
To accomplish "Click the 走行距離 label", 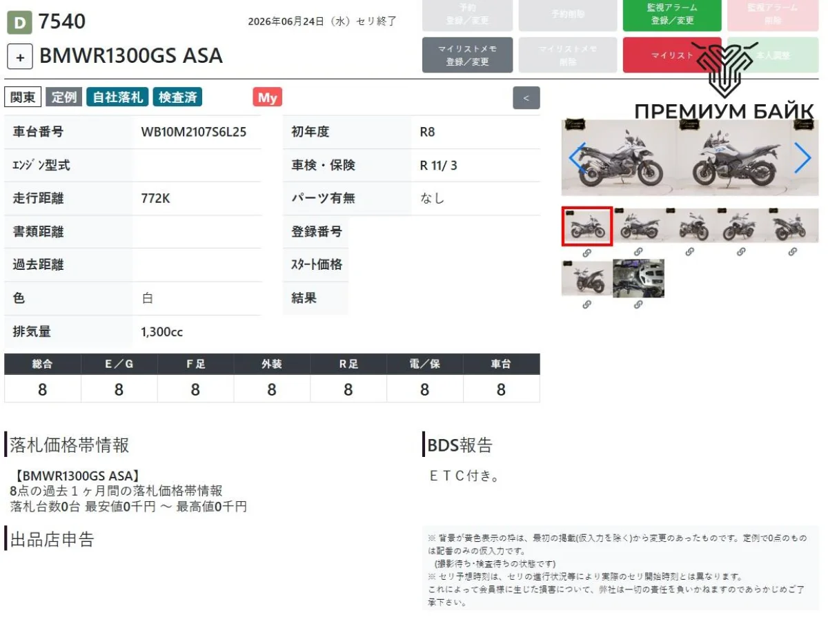I will 38,199.
